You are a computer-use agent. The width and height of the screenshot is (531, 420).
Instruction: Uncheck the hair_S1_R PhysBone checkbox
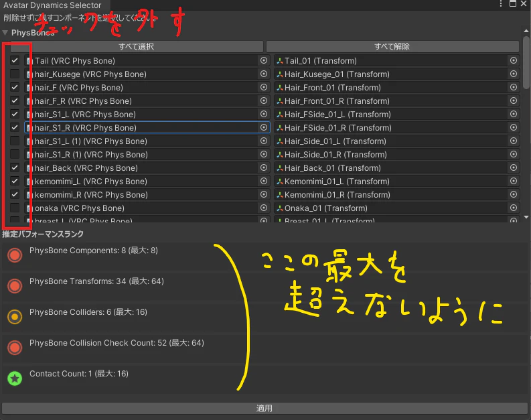(15, 127)
